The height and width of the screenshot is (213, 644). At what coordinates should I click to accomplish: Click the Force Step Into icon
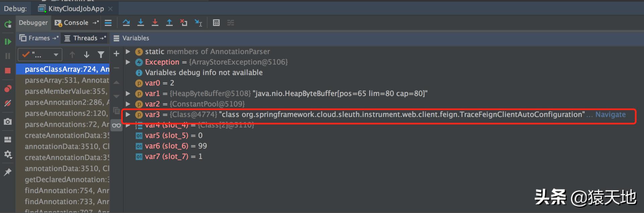pos(155,23)
